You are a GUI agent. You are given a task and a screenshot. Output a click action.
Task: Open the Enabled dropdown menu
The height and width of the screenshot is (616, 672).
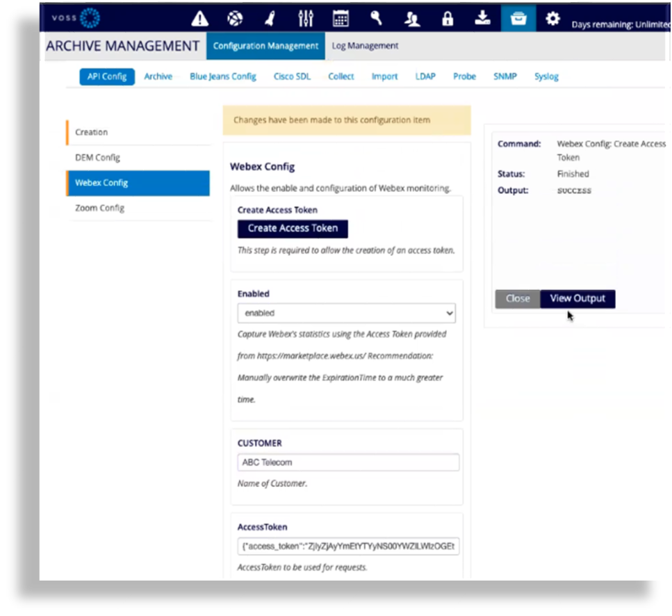346,313
